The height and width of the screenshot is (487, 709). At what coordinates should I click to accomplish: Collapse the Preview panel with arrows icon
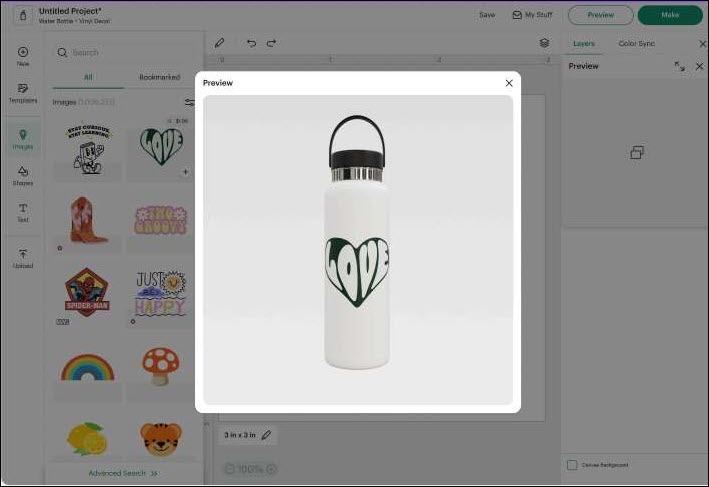click(x=679, y=66)
